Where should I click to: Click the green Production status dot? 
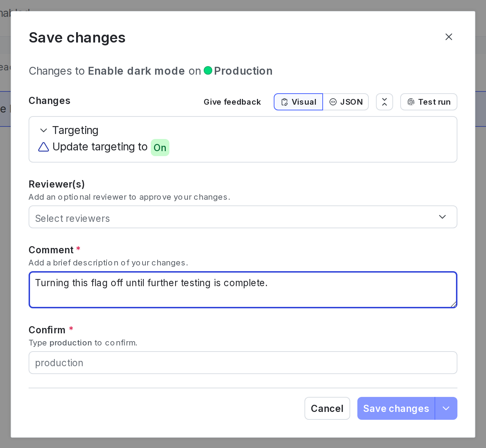point(208,71)
